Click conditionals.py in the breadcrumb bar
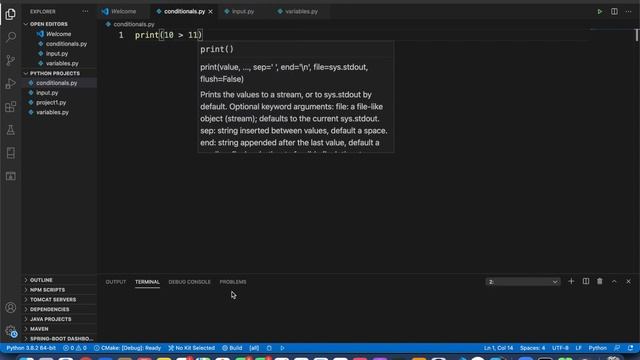The height and width of the screenshot is (360, 640). 133,24
